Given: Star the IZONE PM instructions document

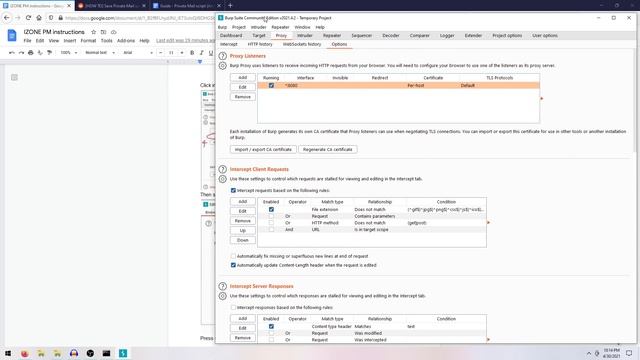Looking at the screenshot, I should tap(93, 32).
